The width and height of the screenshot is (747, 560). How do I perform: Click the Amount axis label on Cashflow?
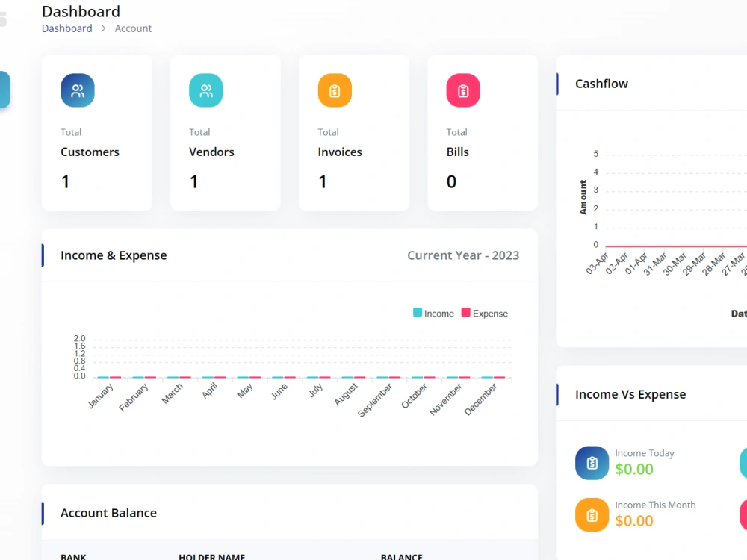(583, 197)
